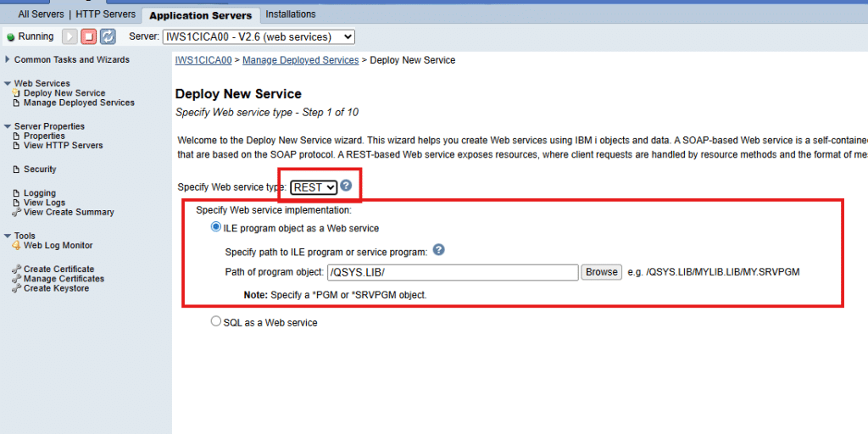Open the Server selection dropdown
Screen dimensions: 868x434
click(x=258, y=36)
